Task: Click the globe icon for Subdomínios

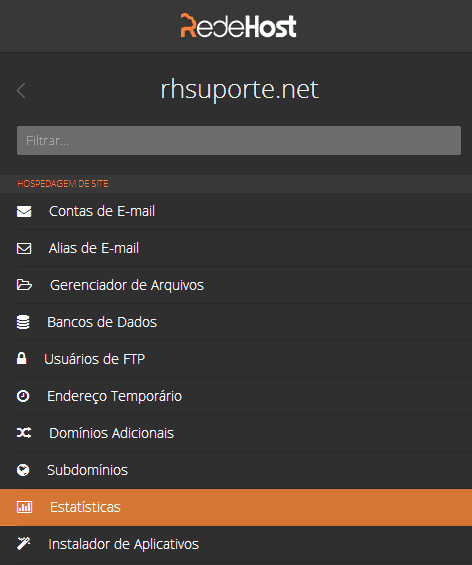Action: (23, 470)
